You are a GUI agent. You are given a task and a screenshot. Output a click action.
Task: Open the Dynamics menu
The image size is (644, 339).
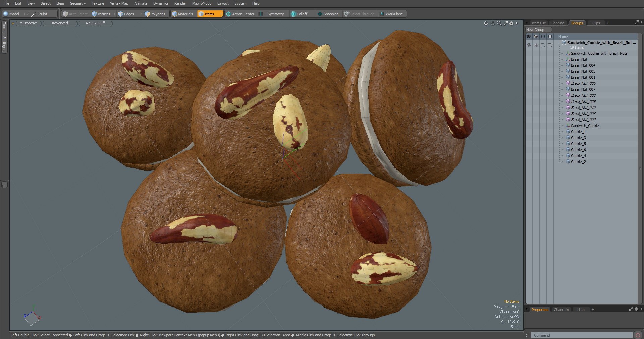(x=161, y=3)
